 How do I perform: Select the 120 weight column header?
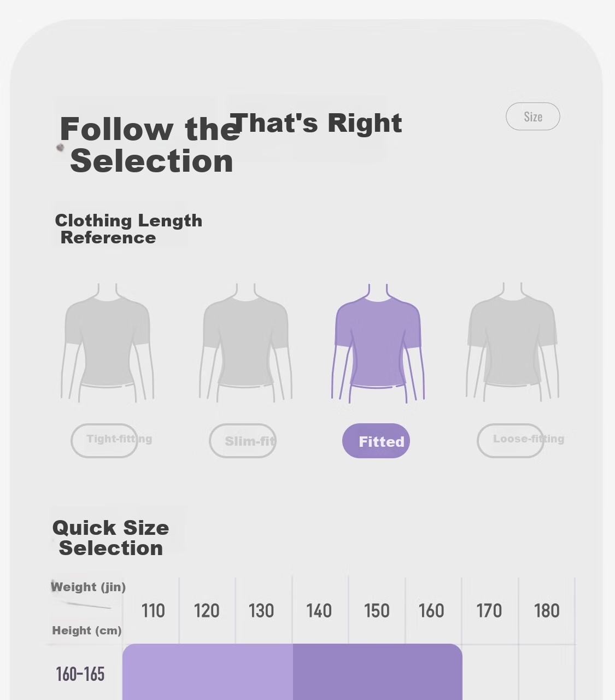[207, 610]
